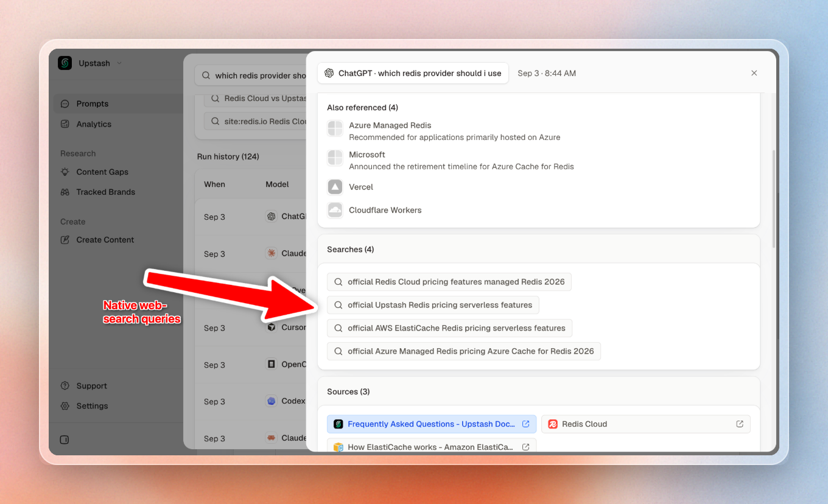828x504 pixels.
Task: Click the Cursor model icon in run history
Action: [272, 327]
